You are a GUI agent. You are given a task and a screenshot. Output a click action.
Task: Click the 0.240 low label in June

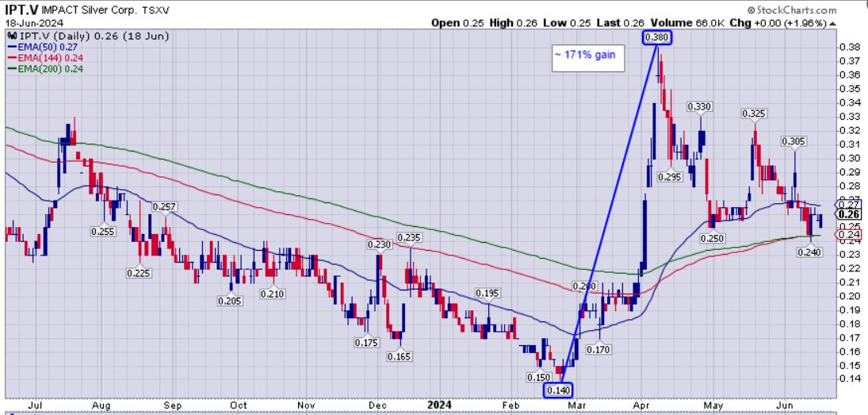click(x=809, y=252)
